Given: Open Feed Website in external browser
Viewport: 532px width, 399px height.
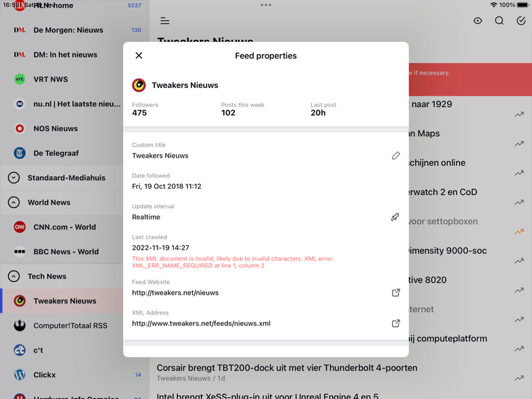Looking at the screenshot, I should pos(396,293).
